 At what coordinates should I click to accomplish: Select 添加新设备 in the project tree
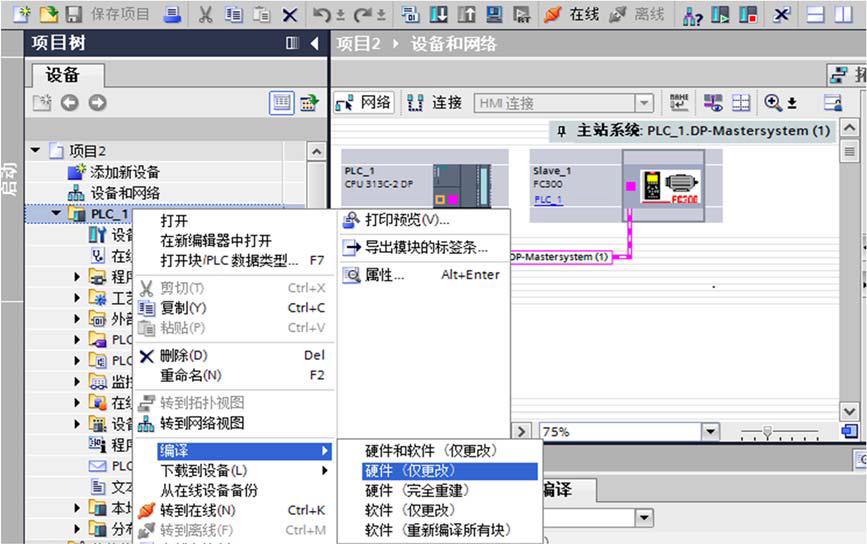click(x=124, y=172)
